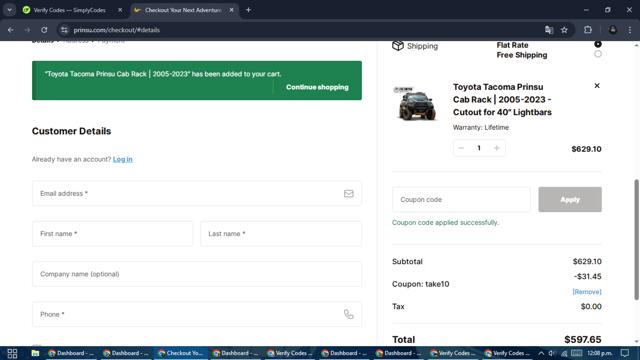Select Flat Rate shipping option
The image size is (640, 360).
click(x=598, y=44)
